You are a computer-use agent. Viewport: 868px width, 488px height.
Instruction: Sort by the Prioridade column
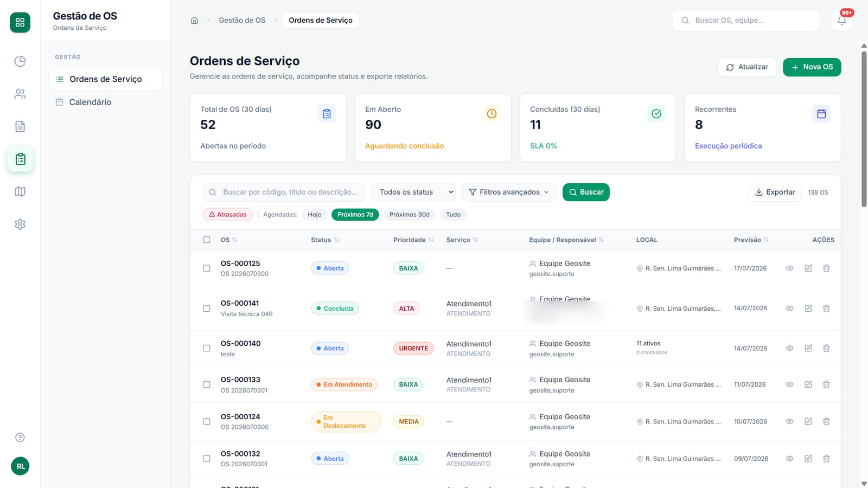click(x=413, y=240)
